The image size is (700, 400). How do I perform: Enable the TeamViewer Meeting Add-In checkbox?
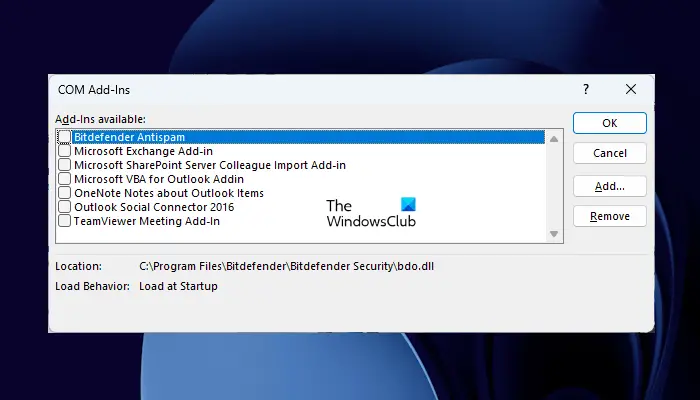point(64,221)
